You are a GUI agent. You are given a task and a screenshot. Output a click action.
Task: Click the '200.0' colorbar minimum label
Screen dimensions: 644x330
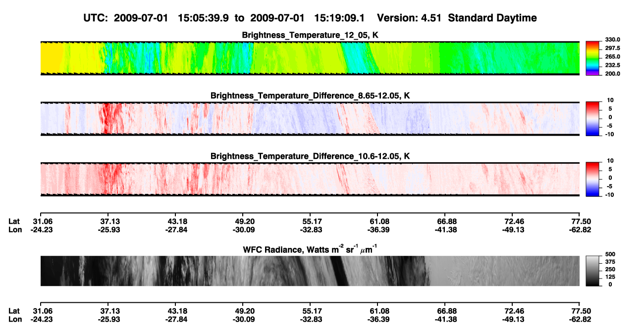613,74
